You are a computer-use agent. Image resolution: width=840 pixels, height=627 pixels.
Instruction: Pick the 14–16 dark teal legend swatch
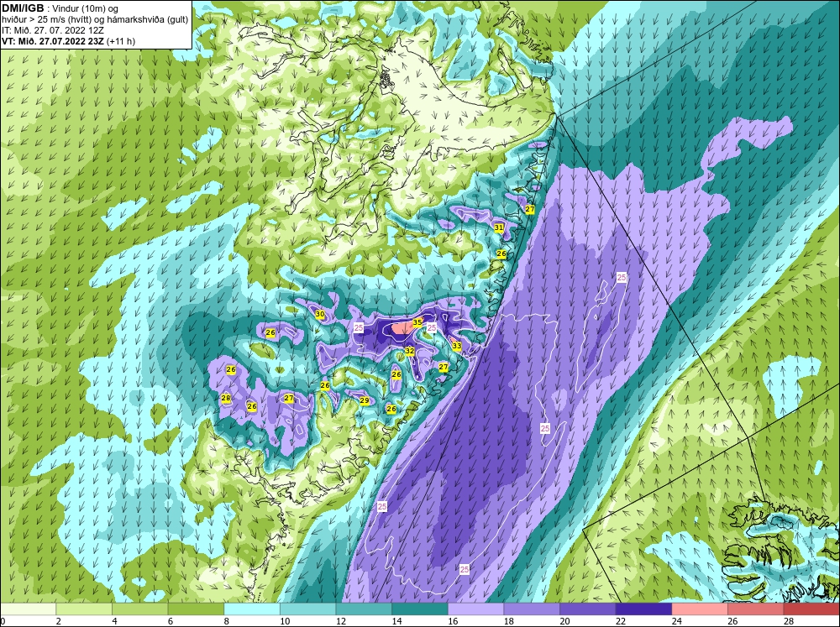click(x=419, y=609)
